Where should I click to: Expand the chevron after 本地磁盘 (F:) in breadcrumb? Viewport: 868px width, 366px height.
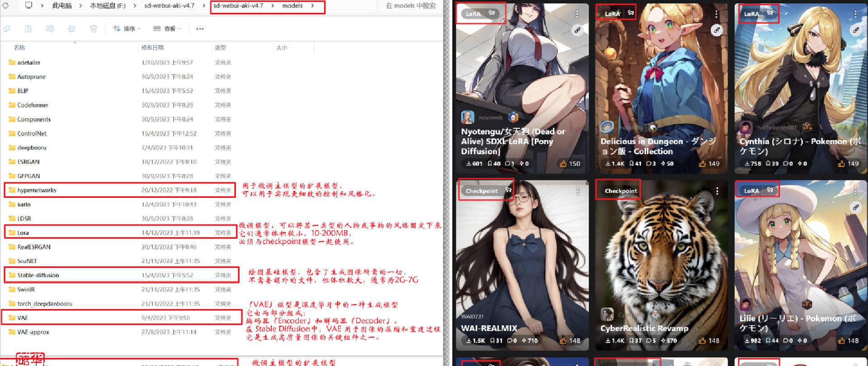pos(135,6)
